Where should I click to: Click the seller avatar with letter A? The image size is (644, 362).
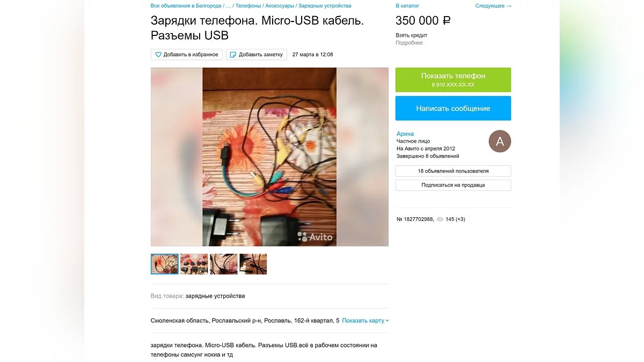(x=500, y=142)
